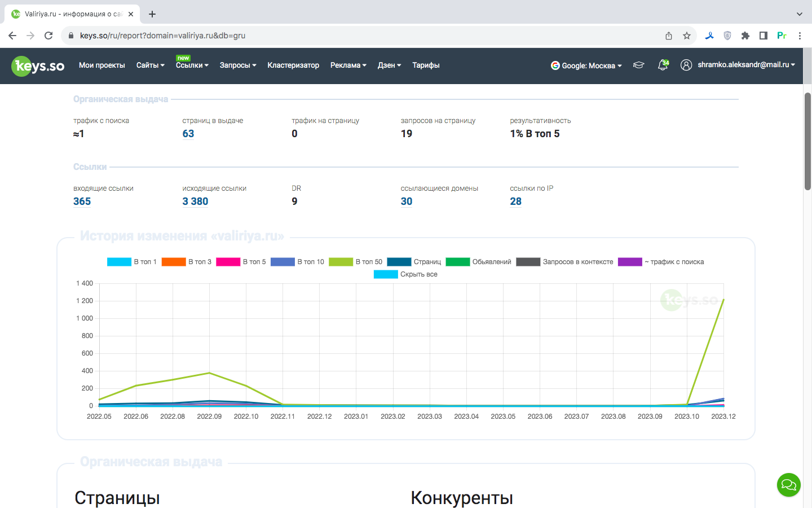Viewport: 812px width, 508px height.
Task: Go back to previous page
Action: 12,36
